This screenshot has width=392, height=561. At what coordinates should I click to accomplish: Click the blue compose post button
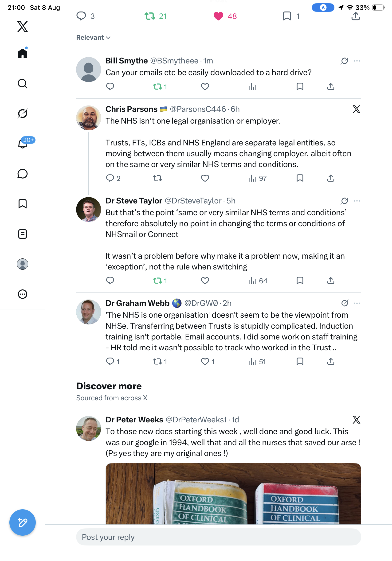[x=23, y=522]
